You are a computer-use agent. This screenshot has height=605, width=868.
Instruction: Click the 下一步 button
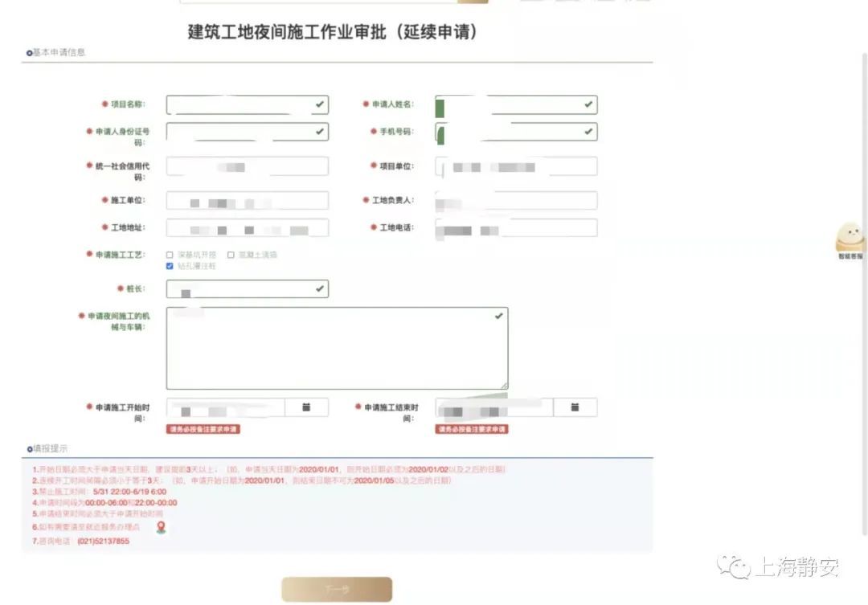tap(337, 590)
